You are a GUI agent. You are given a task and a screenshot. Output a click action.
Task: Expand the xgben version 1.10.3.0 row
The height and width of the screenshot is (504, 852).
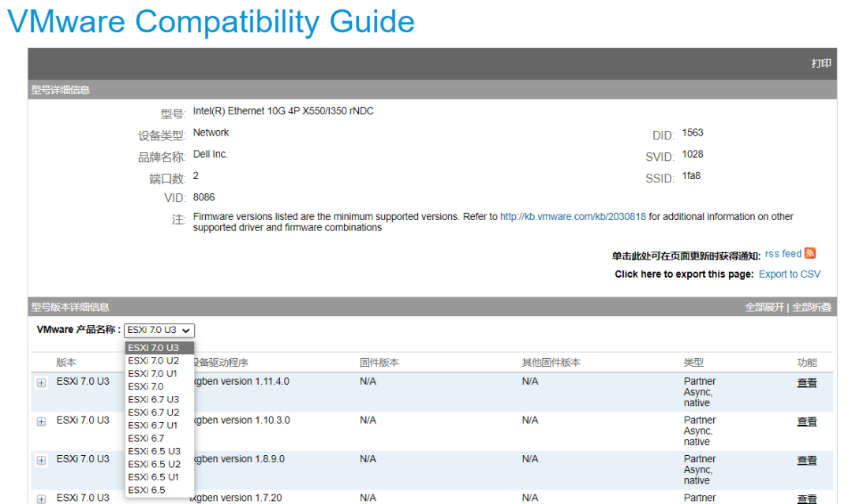point(41,421)
